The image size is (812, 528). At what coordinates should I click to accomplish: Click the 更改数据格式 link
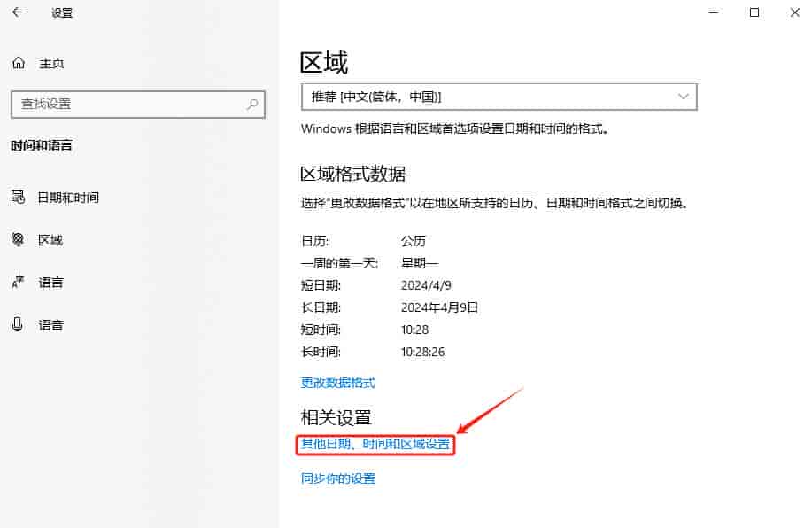[x=338, y=383]
